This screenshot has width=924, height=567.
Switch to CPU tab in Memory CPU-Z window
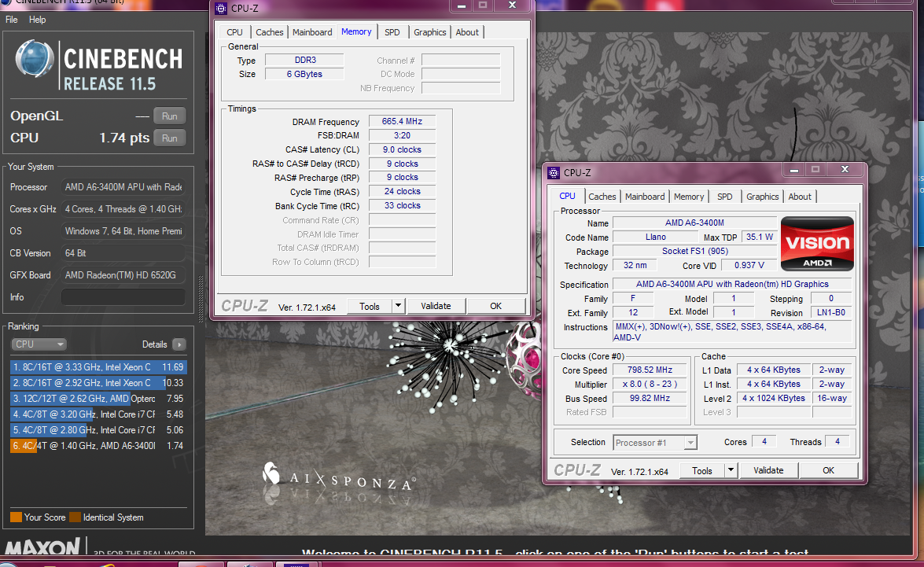(x=234, y=32)
